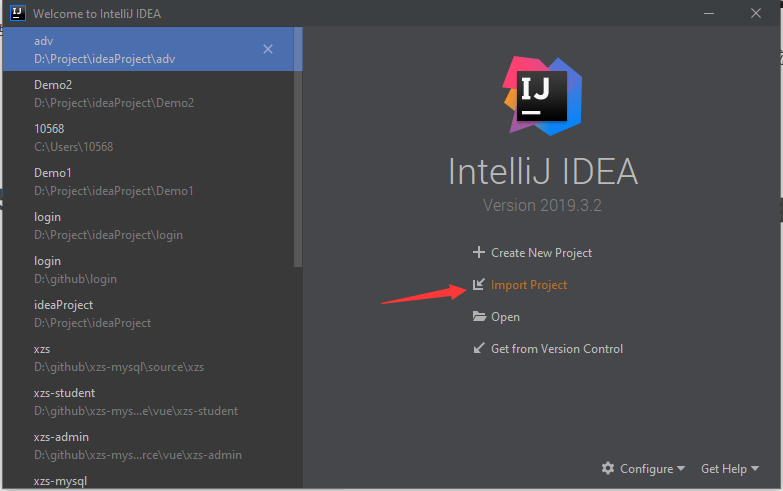Open the Configure dropdown arrow

point(681,469)
